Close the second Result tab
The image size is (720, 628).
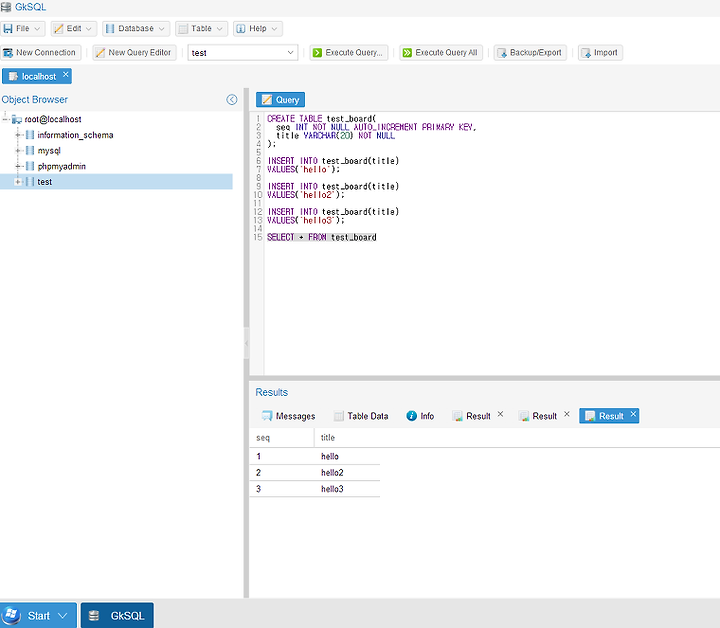[x=567, y=414]
